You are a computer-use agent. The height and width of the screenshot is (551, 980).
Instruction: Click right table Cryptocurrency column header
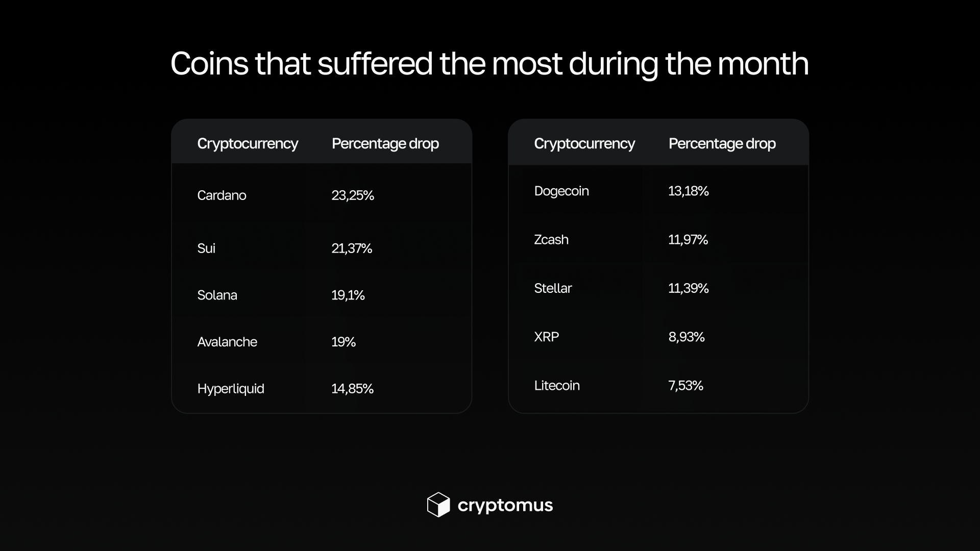[584, 144]
